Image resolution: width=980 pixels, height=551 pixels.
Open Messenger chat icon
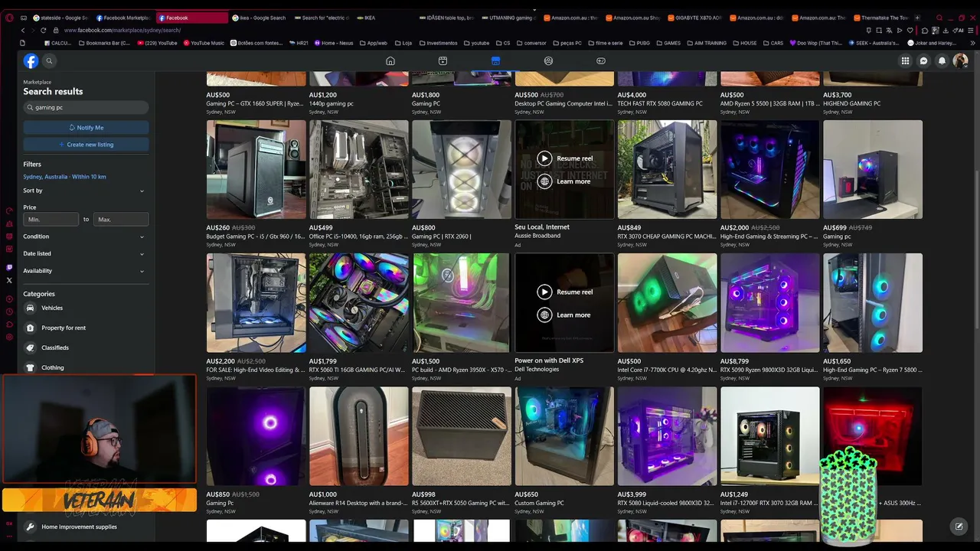(x=924, y=61)
